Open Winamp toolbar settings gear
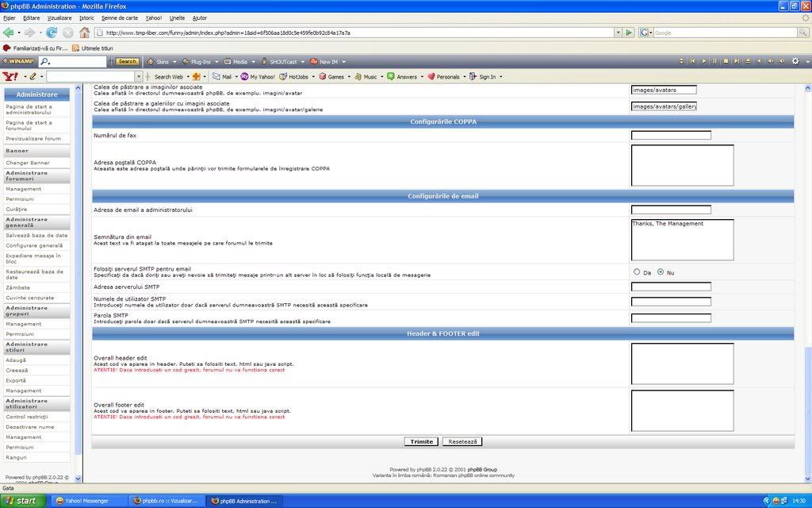 [796, 61]
